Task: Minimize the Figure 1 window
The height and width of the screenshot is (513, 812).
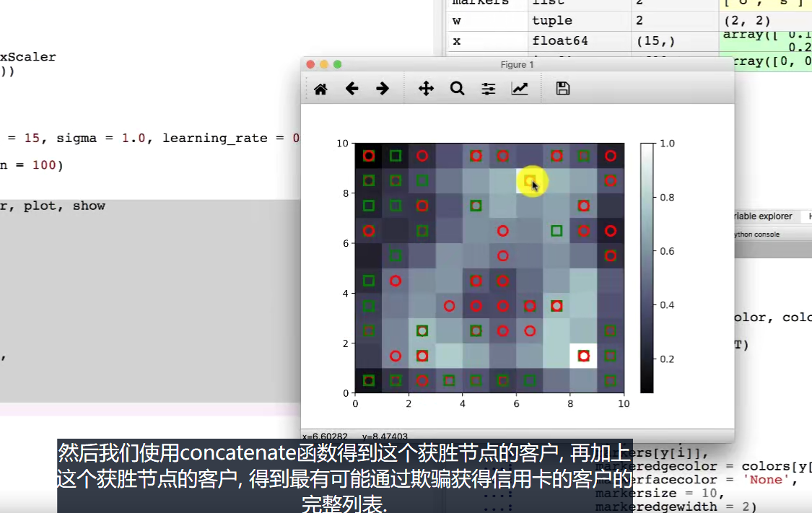Action: point(324,64)
